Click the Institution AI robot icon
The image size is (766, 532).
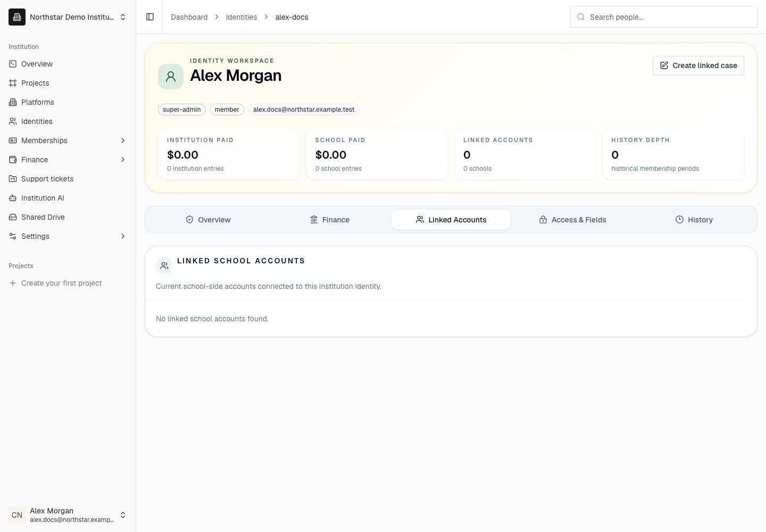[13, 198]
